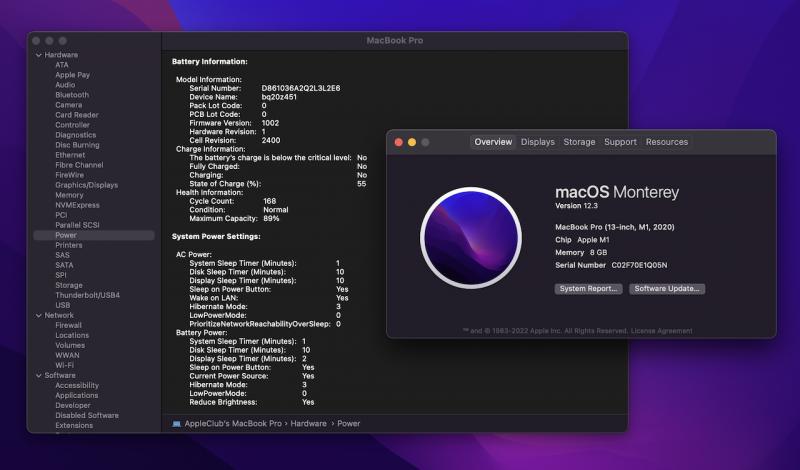The image size is (800, 470).
Task: Switch to the Displays tab
Action: pyautogui.click(x=537, y=142)
